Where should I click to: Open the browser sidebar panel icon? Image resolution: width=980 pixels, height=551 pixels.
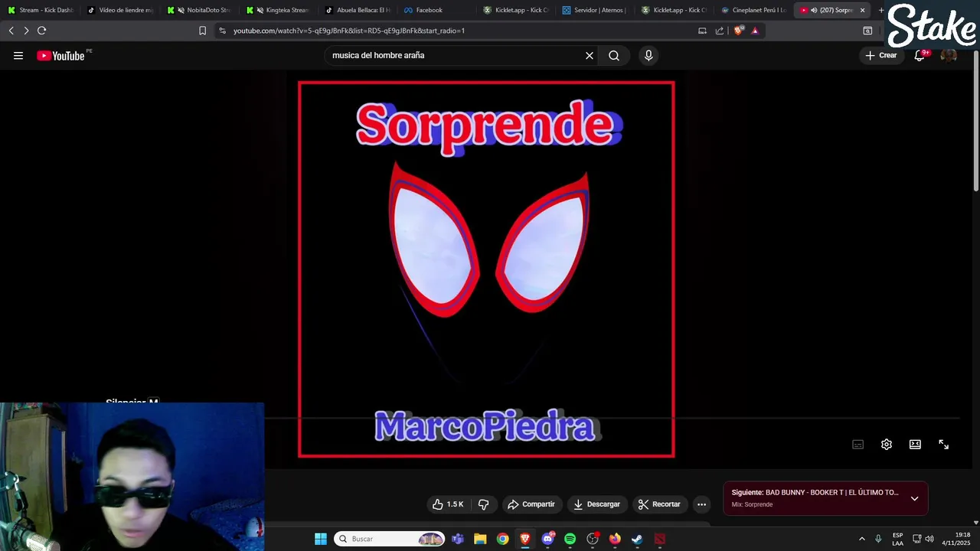867,31
